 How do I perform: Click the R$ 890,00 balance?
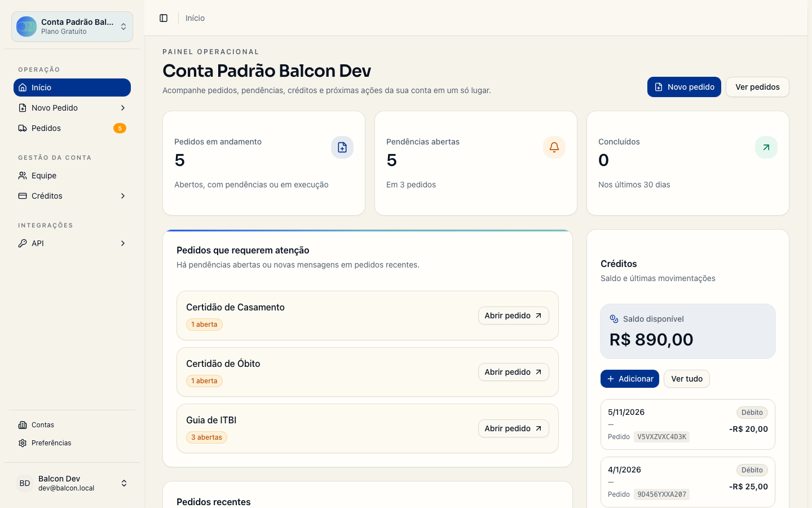point(651,339)
